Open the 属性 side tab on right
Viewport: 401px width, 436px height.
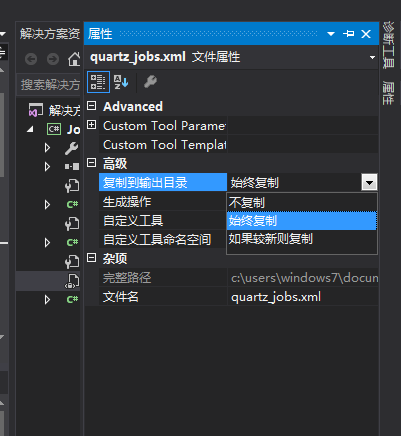tap(389, 93)
